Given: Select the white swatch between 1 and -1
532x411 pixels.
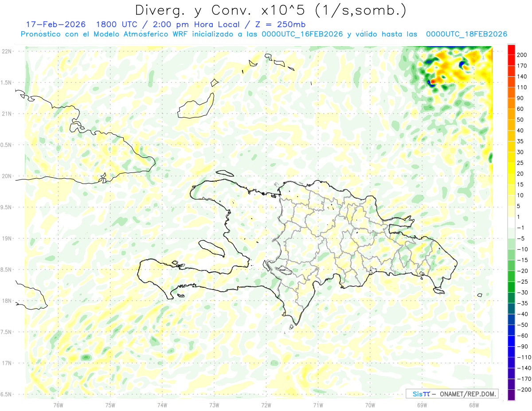Looking at the screenshot, I should pyautogui.click(x=511, y=223).
